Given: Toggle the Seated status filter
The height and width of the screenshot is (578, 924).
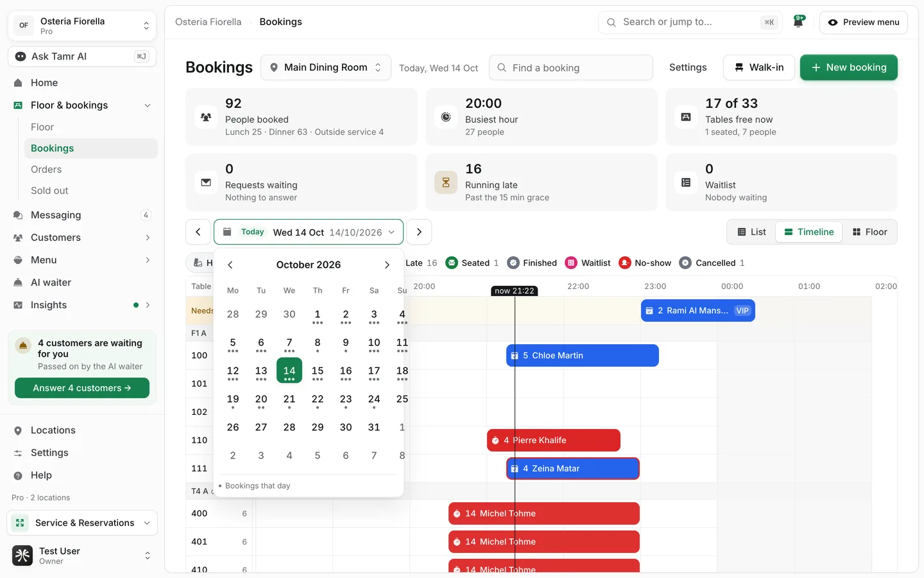Looking at the screenshot, I should click(472, 263).
